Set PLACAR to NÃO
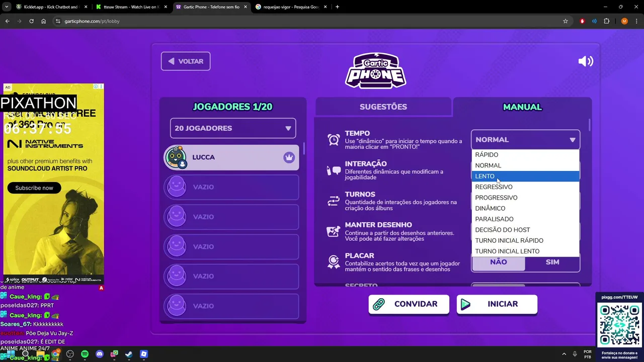 (499, 262)
